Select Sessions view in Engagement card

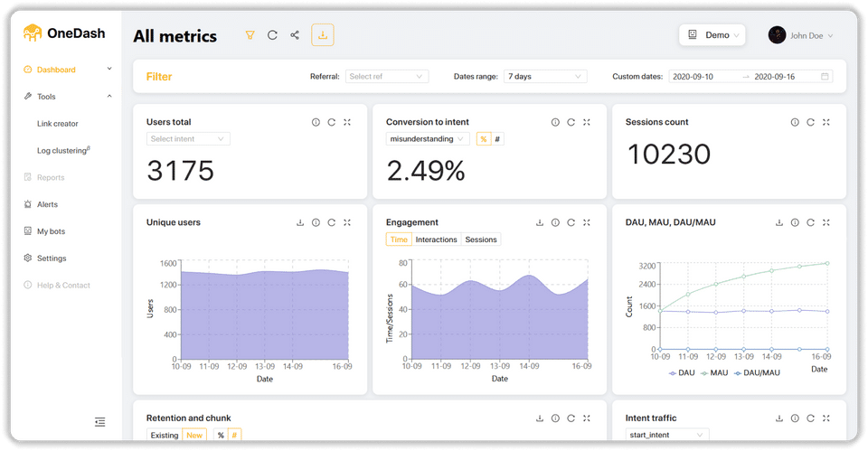pyautogui.click(x=481, y=240)
